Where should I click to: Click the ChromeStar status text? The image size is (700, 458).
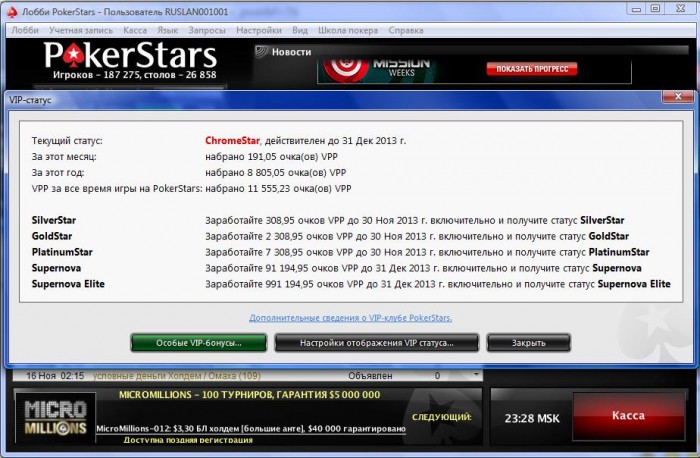pos(232,141)
